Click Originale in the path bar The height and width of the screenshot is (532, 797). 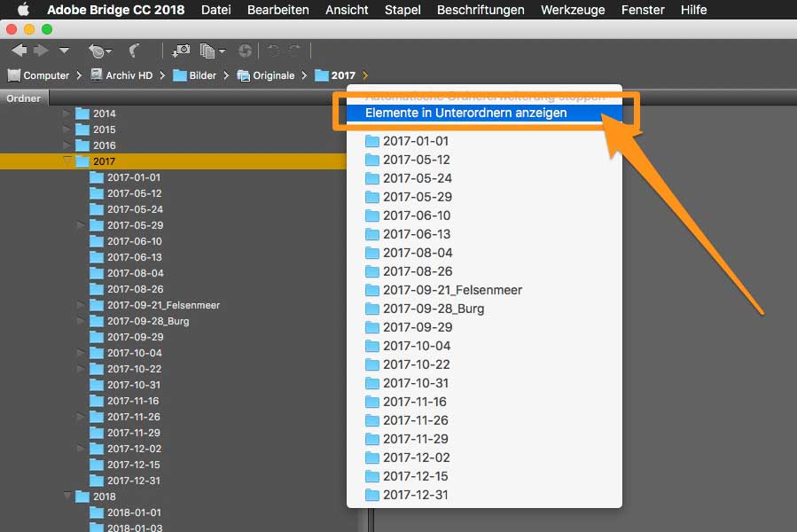(266, 75)
